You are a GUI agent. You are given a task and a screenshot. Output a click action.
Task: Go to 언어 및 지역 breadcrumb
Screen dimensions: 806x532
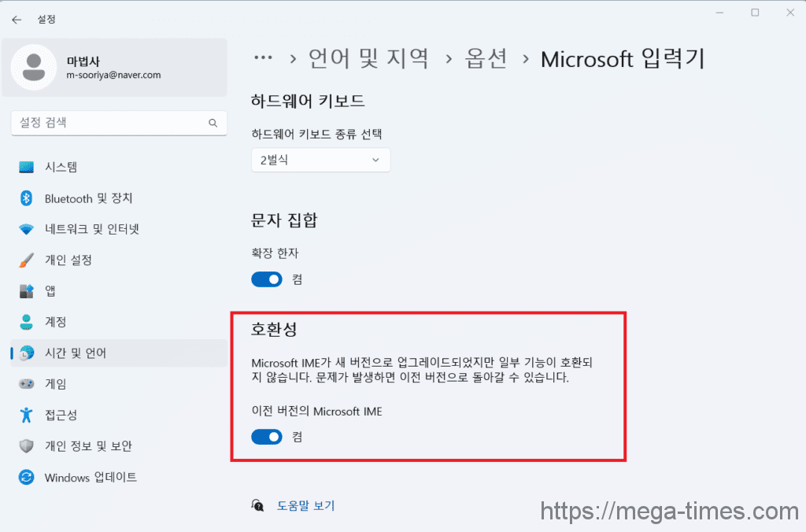(368, 58)
